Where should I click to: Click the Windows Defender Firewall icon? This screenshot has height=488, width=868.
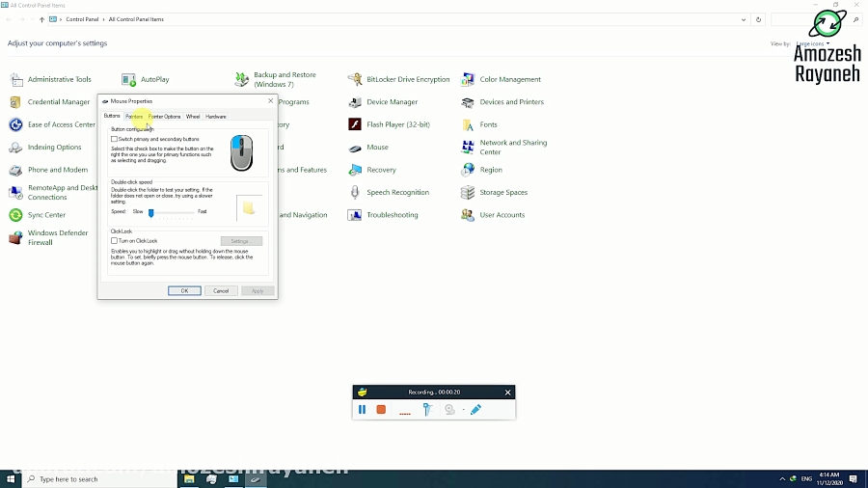15,237
